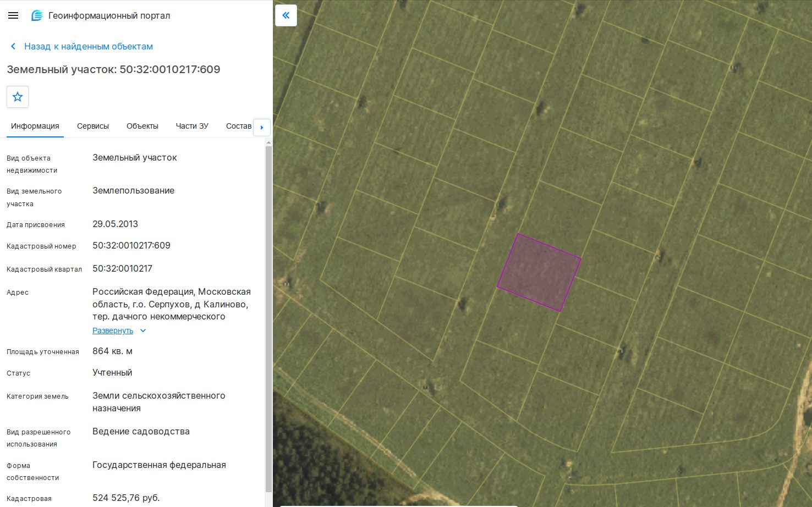Switch to the Информация tab
812x507 pixels.
[x=35, y=126]
